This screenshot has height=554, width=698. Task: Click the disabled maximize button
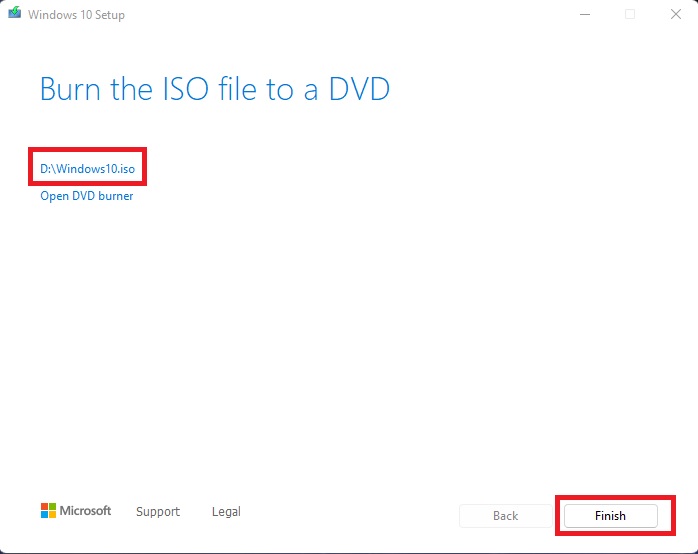pyautogui.click(x=630, y=14)
